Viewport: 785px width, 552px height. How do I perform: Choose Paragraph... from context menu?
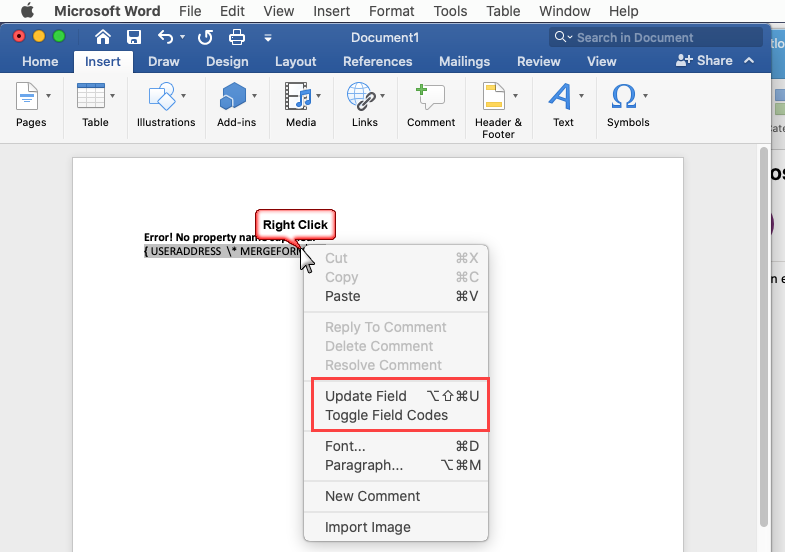tap(396, 465)
